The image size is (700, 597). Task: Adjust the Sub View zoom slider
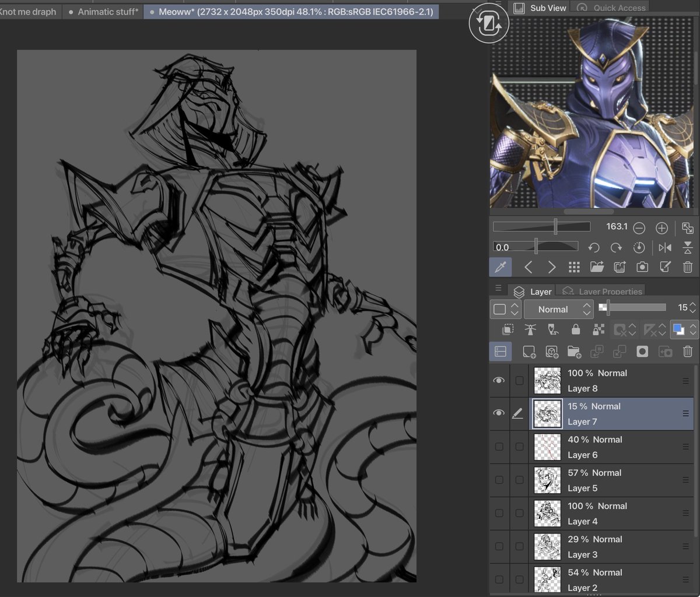coord(541,227)
